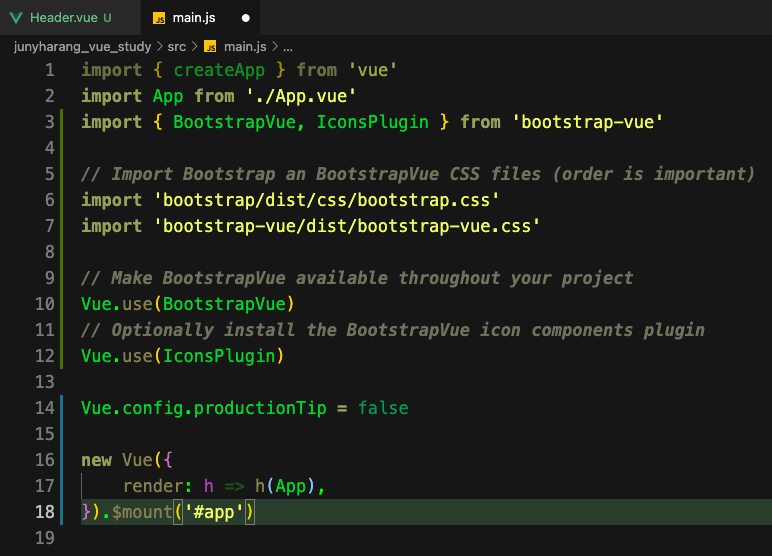Expand the breadcrumb ellipsis symbol list
The image size is (772, 556).
[288, 47]
